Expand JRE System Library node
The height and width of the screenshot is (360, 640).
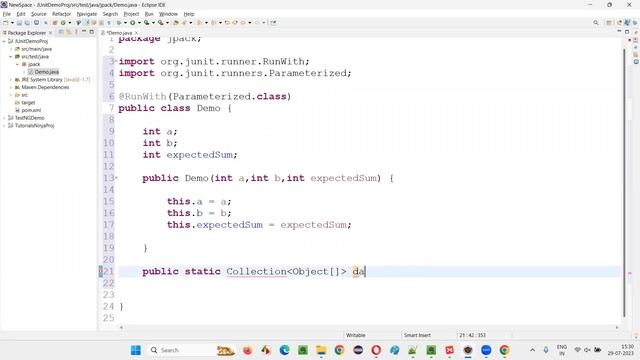click(11, 80)
